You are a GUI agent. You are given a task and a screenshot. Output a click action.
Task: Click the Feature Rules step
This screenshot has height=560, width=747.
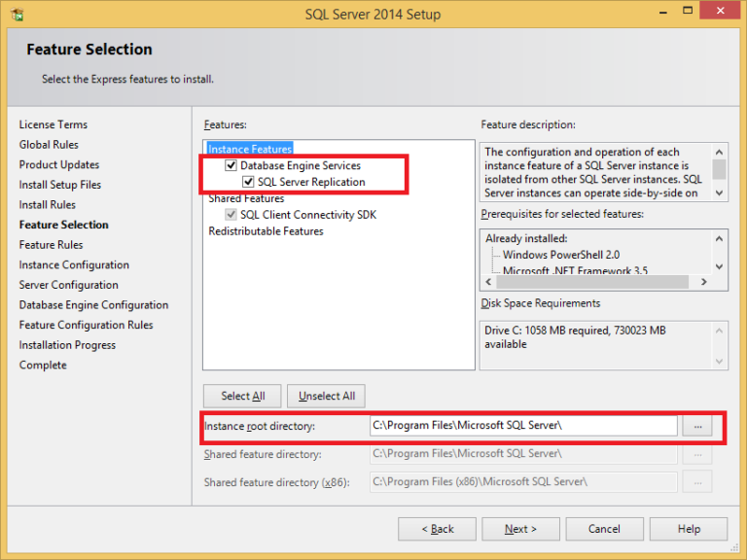[x=51, y=244]
